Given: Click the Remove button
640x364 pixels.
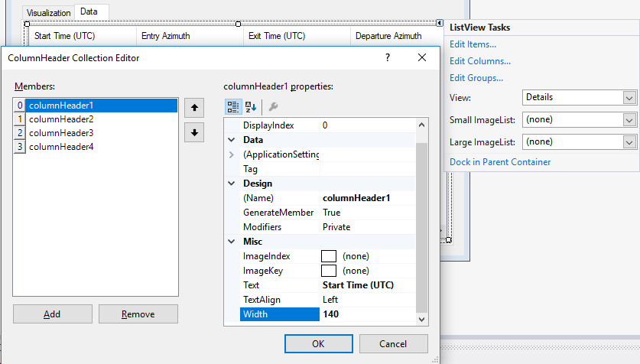Looking at the screenshot, I should tap(138, 314).
